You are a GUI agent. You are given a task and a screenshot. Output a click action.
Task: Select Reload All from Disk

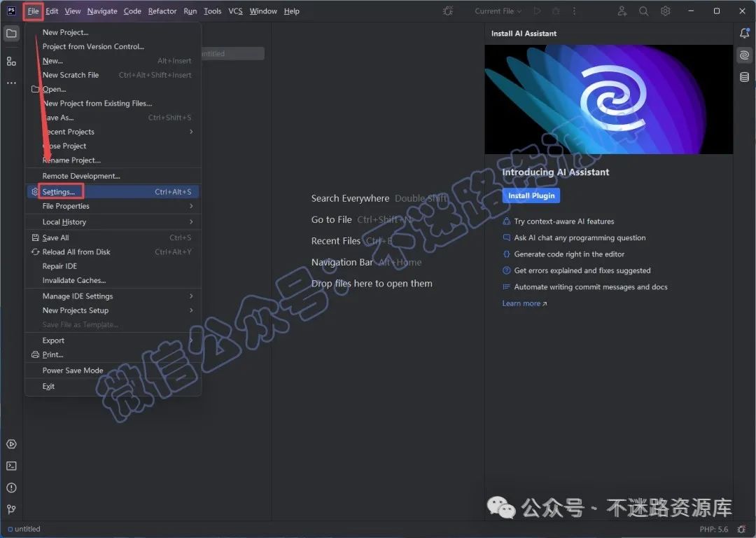[x=113, y=252]
